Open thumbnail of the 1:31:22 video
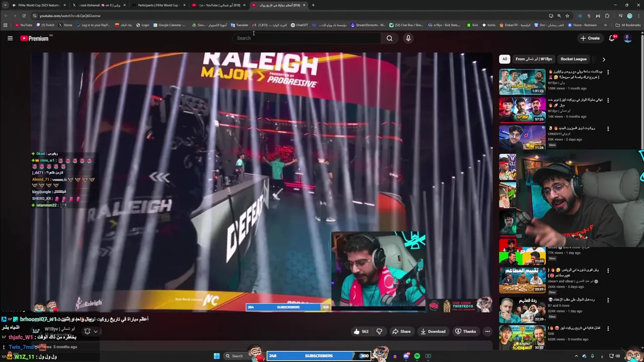This screenshot has width=644, height=362. 522,81
